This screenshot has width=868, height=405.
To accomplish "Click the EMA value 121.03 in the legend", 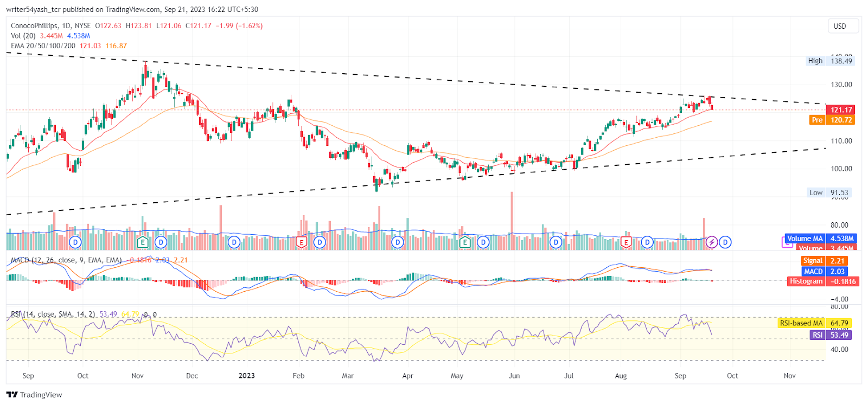I will click(x=91, y=46).
